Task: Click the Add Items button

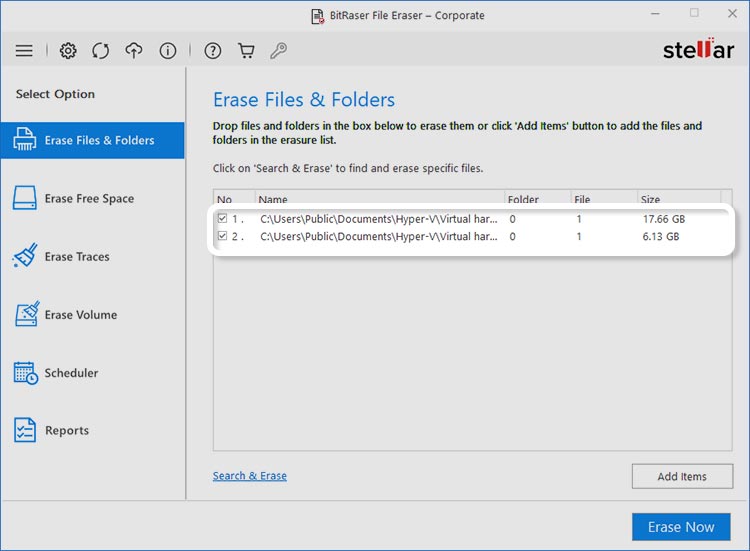Action: (682, 476)
